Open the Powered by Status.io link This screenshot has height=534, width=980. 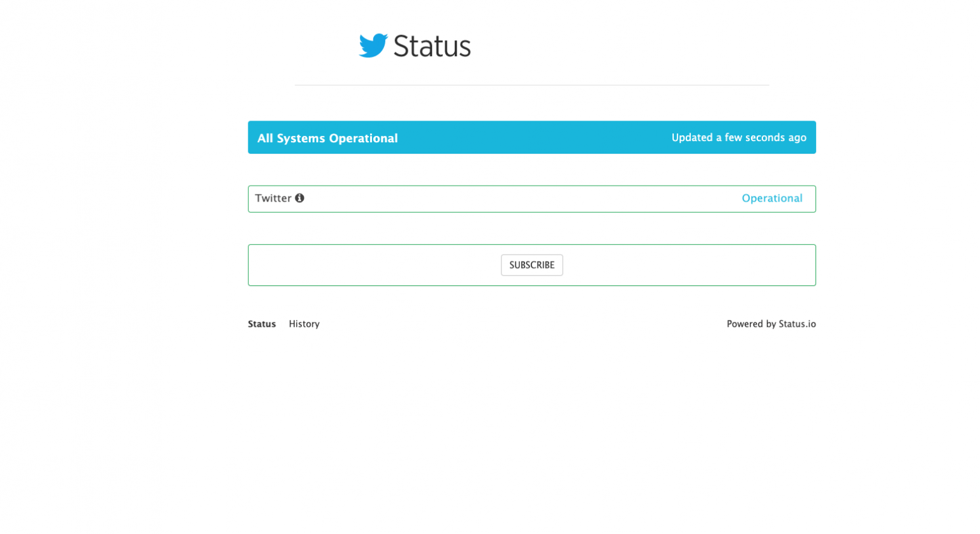[771, 324]
